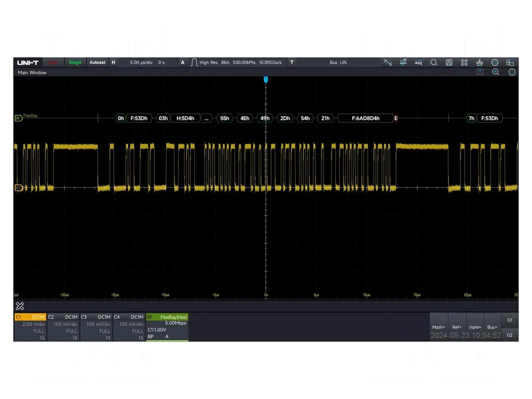Capture a screenshot with the screen-capture icon

(x=464, y=62)
